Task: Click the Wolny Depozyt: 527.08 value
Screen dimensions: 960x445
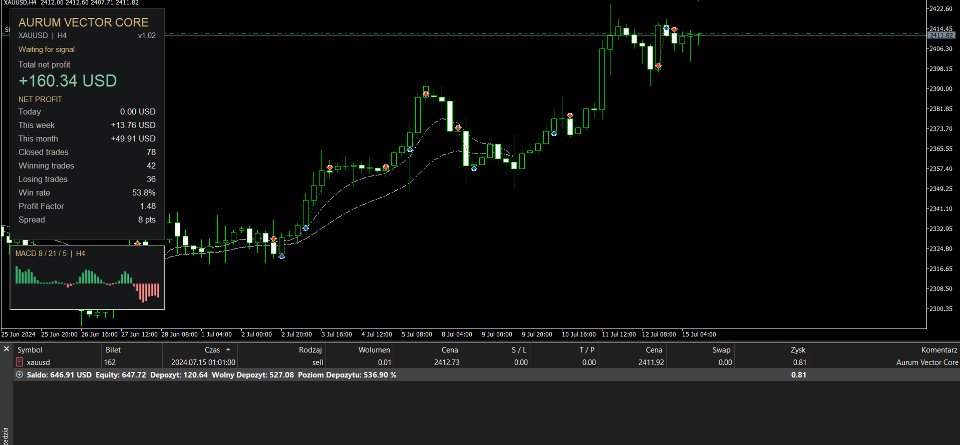Action: 252,375
